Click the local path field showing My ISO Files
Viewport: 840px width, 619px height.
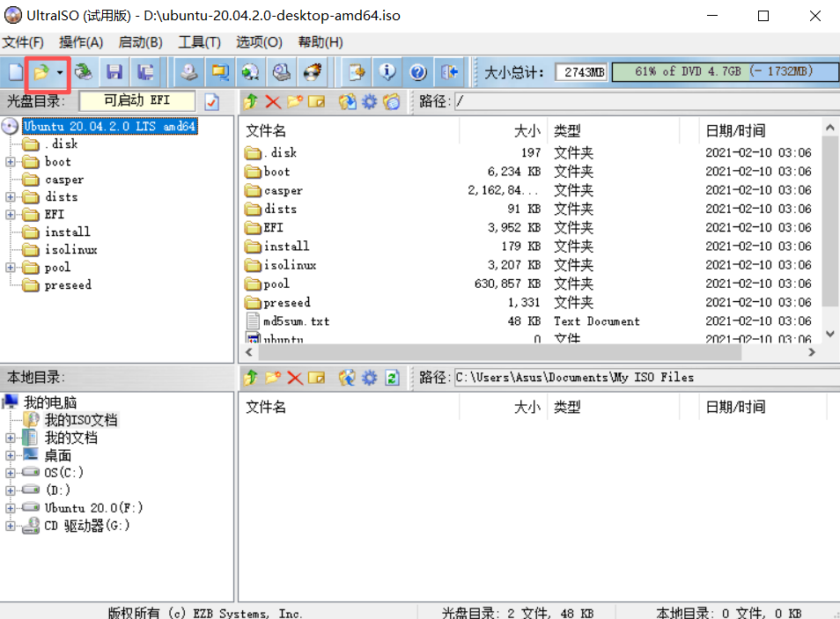(x=646, y=377)
